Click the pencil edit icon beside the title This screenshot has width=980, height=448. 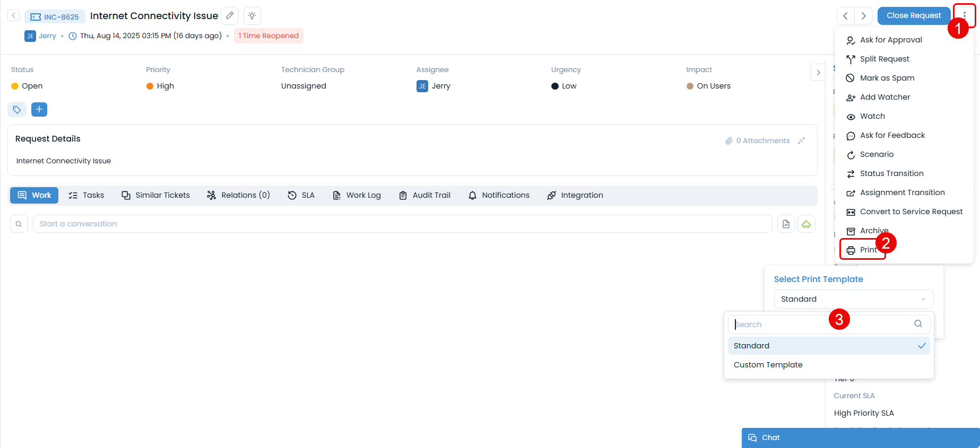tap(230, 16)
